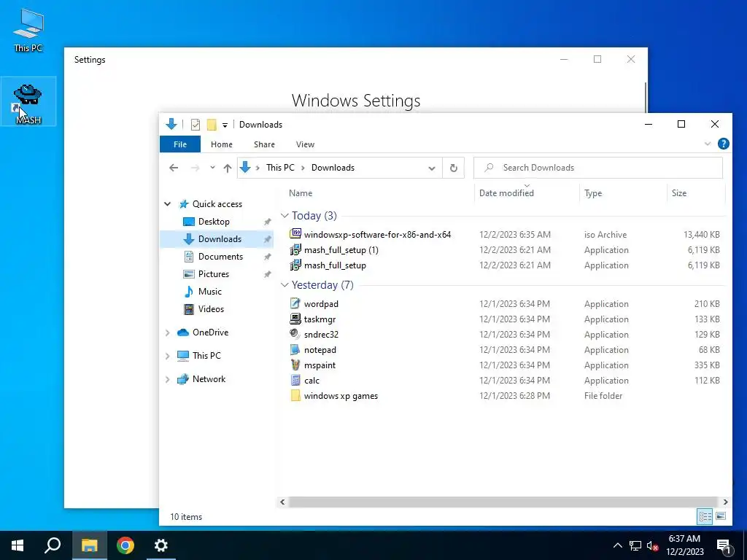Image resolution: width=747 pixels, height=560 pixels.
Task: Click the Properties quick access toolbar icon
Action: (196, 125)
